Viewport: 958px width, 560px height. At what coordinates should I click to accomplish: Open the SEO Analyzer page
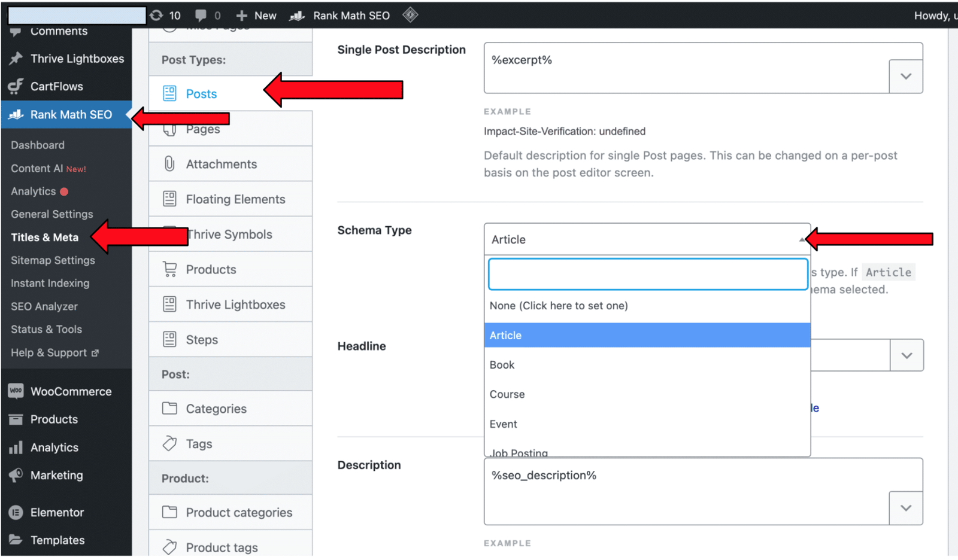[44, 306]
